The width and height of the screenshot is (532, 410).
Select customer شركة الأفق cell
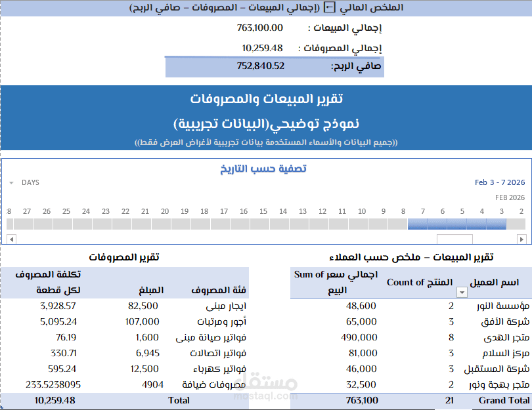coord(505,322)
